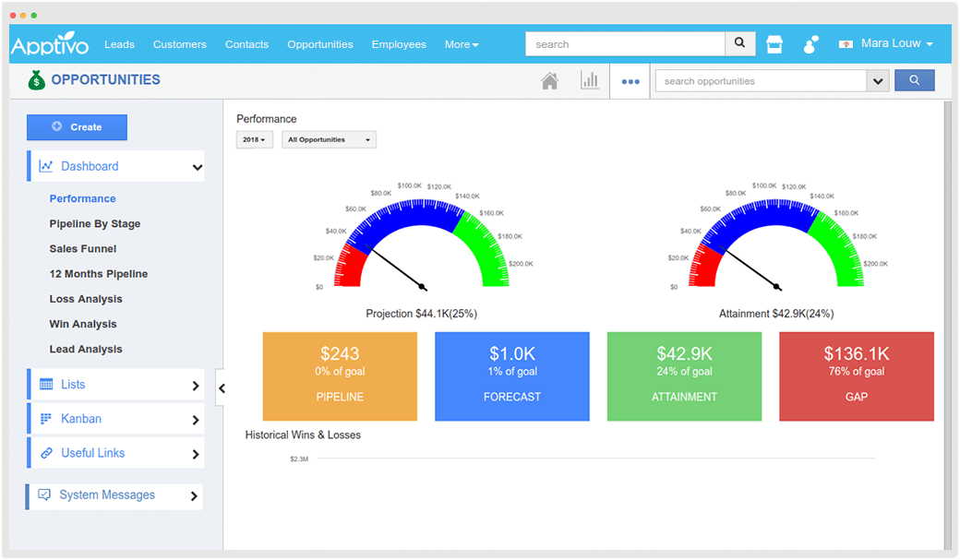Open the user profile silhouette icon
Image resolution: width=960 pixels, height=560 pixels.
tap(810, 43)
